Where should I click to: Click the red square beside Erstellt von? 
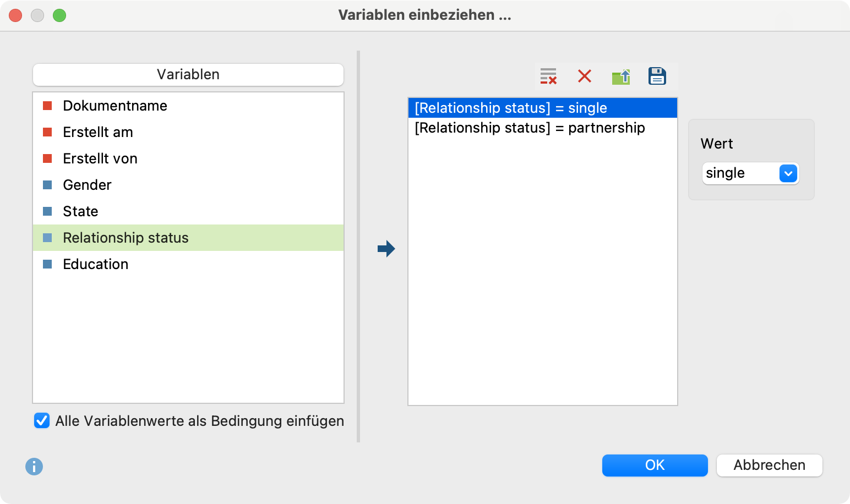coord(47,158)
